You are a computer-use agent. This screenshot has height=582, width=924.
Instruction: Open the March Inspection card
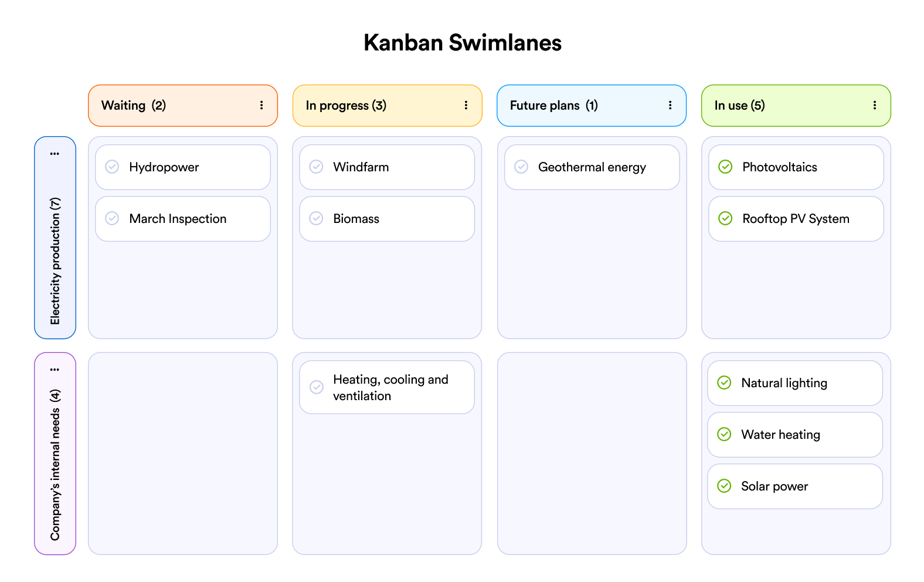click(x=178, y=219)
